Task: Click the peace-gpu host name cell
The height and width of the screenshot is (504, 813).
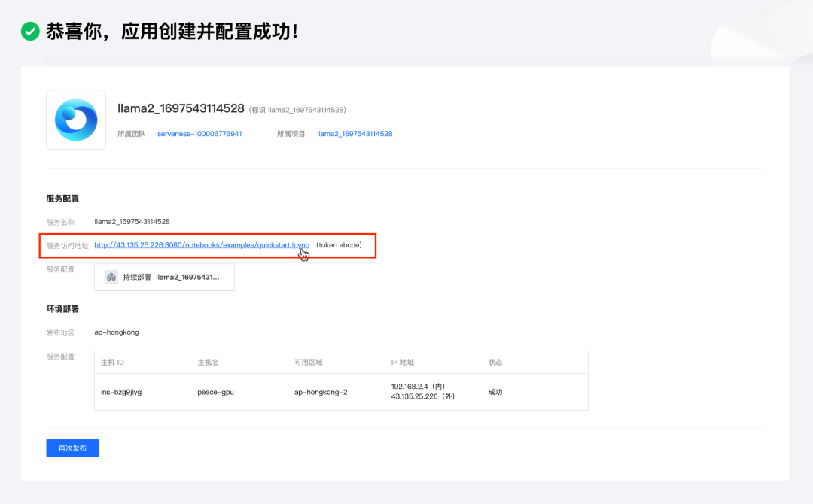Action: [x=216, y=392]
